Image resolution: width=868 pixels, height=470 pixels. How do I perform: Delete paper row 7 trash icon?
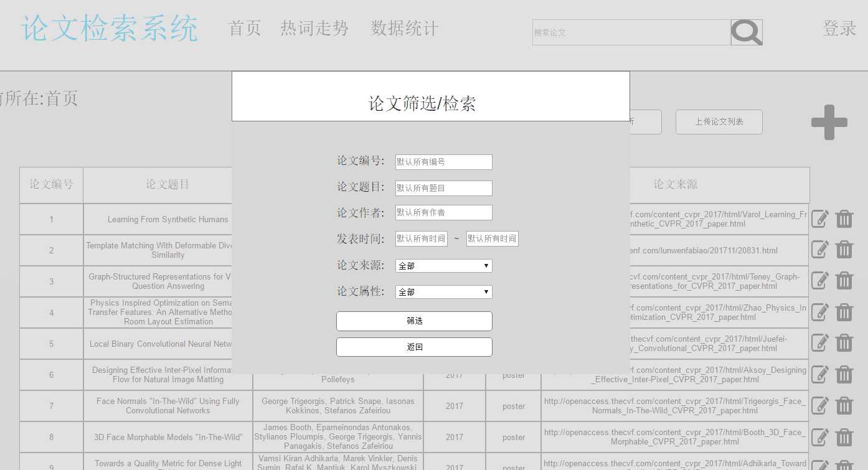pos(844,405)
